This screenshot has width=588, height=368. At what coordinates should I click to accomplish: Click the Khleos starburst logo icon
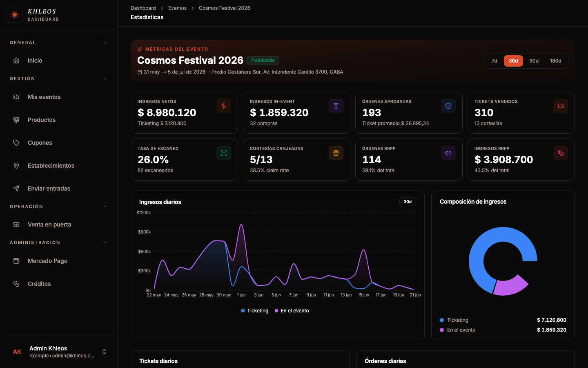[15, 15]
